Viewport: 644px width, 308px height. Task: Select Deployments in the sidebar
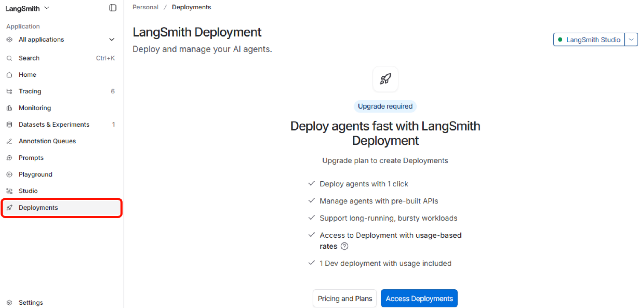tap(38, 208)
